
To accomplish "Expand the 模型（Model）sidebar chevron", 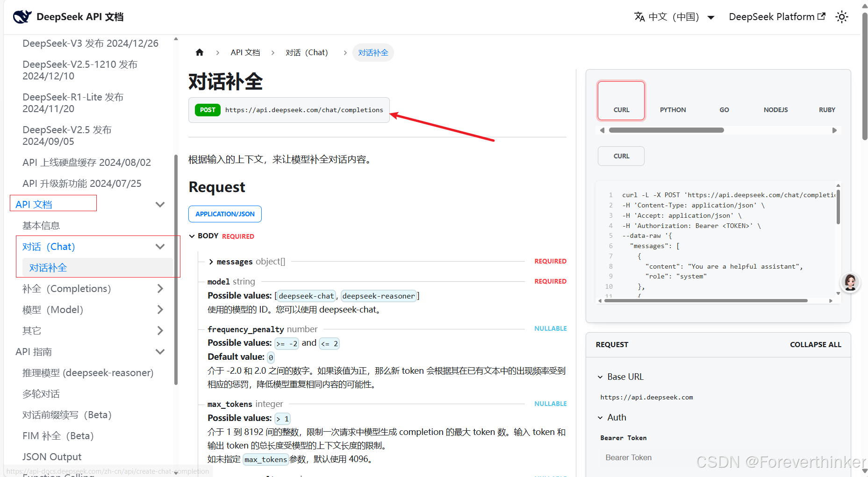I will point(160,309).
